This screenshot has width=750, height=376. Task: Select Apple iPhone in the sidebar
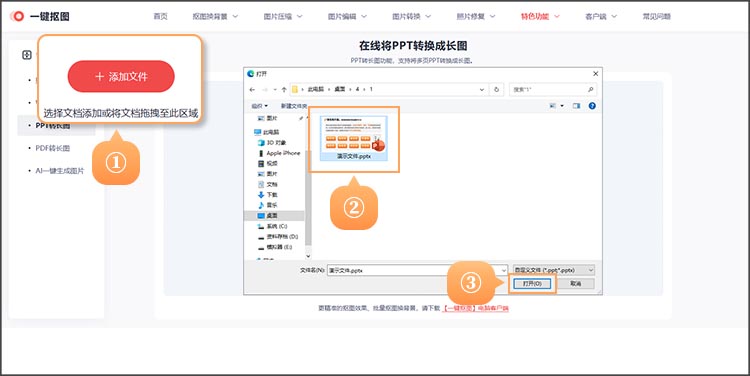[x=283, y=153]
